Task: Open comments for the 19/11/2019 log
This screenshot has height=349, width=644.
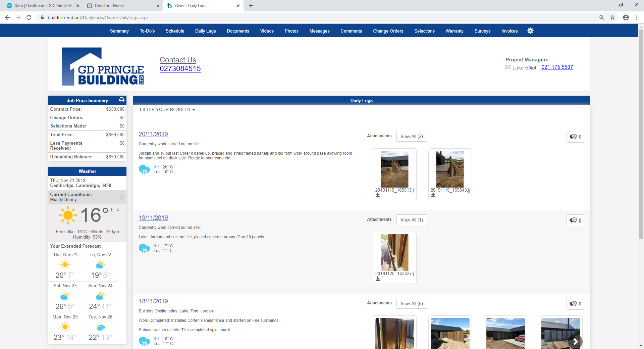Action: pyautogui.click(x=575, y=220)
